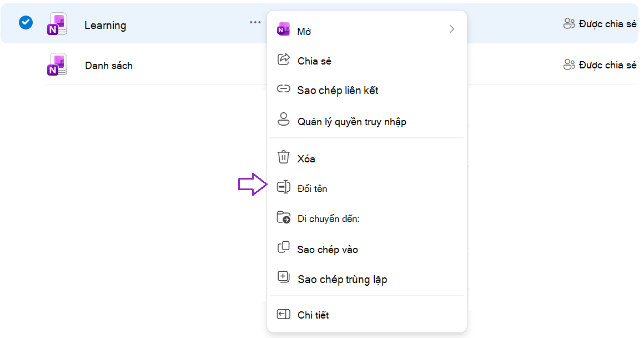Click the link icon for Sao chép liên kết
644x338 pixels.
[x=283, y=88]
